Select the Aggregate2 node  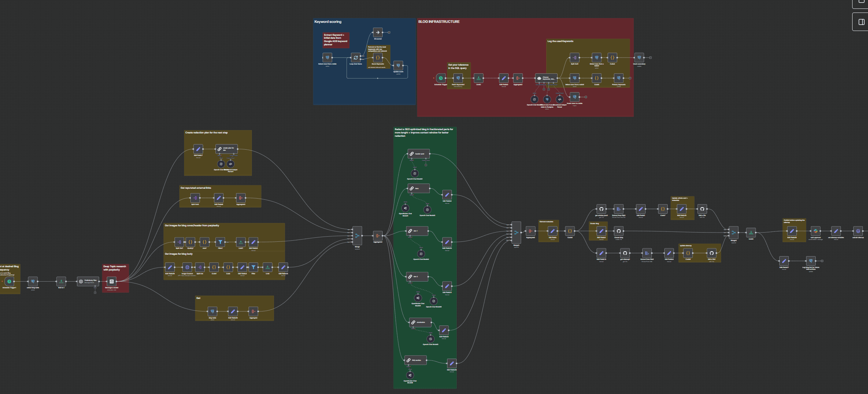coord(518,78)
